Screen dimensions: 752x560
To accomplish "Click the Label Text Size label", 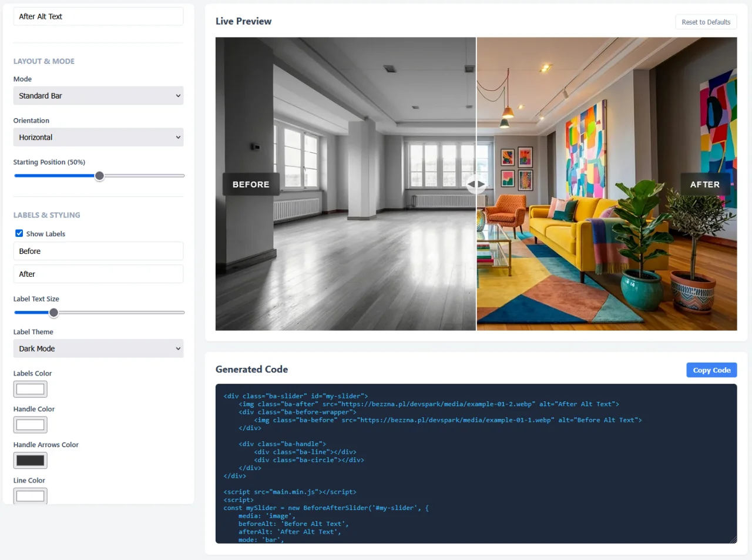I will 36,299.
